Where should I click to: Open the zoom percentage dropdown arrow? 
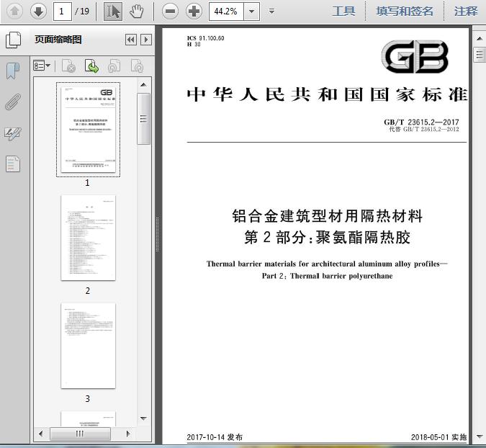coord(252,12)
